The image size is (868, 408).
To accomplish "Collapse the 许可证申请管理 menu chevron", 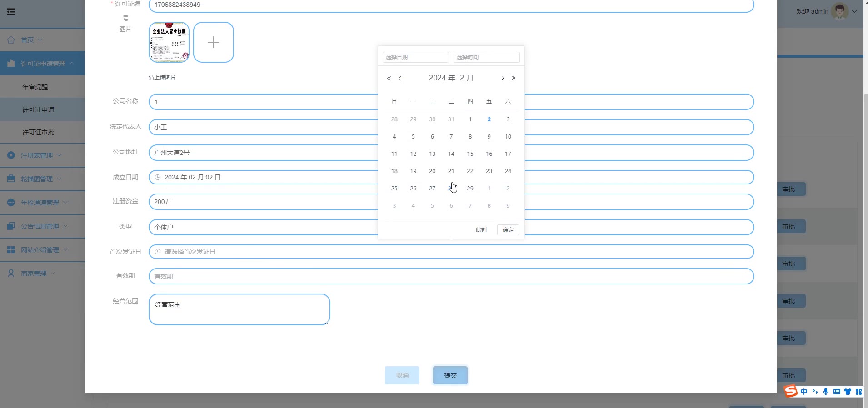I will coord(72,63).
